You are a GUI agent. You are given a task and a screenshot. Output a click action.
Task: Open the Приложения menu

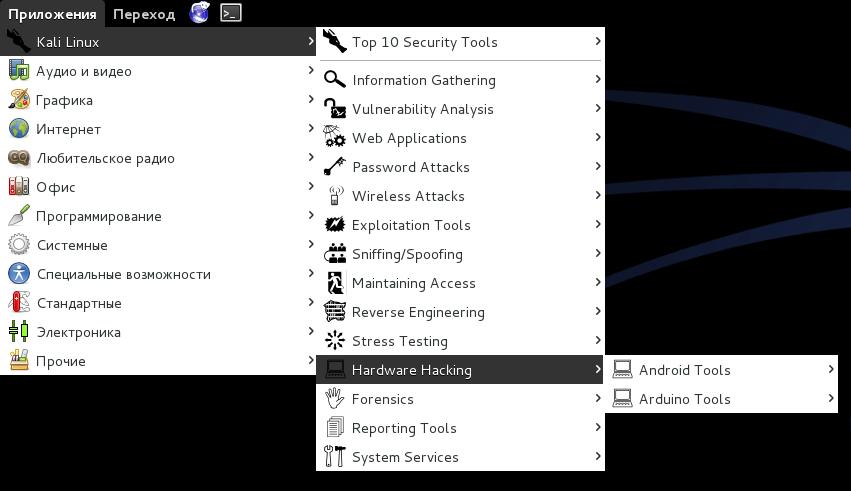[x=52, y=14]
